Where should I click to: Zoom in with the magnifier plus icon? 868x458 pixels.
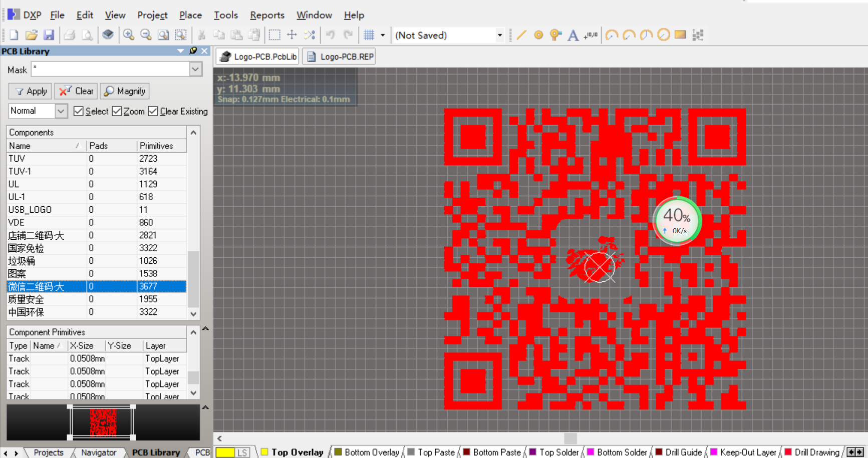click(129, 35)
